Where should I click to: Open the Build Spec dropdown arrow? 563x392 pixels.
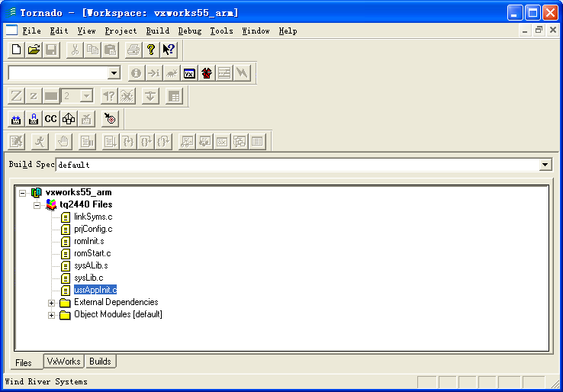(x=545, y=165)
